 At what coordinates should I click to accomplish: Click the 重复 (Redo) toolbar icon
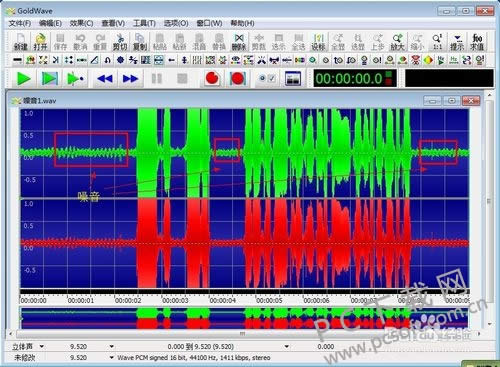tap(100, 42)
